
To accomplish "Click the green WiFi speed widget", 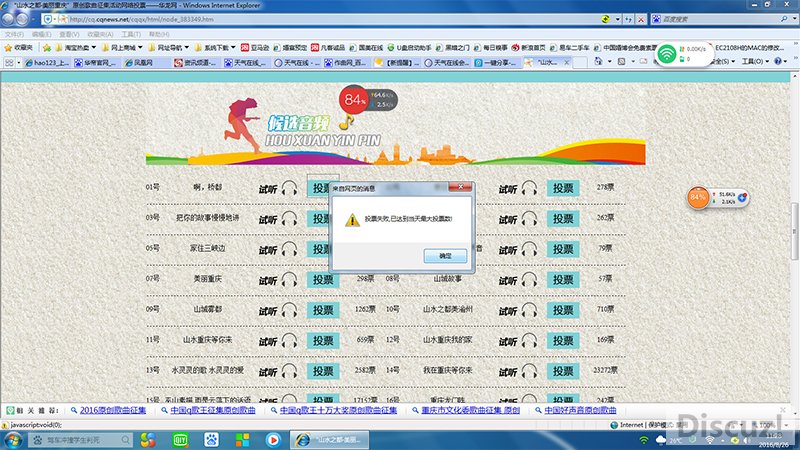I will point(683,54).
